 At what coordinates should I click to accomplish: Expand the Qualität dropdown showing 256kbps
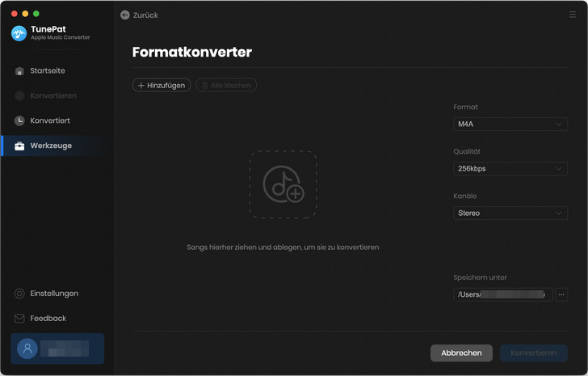coord(510,169)
